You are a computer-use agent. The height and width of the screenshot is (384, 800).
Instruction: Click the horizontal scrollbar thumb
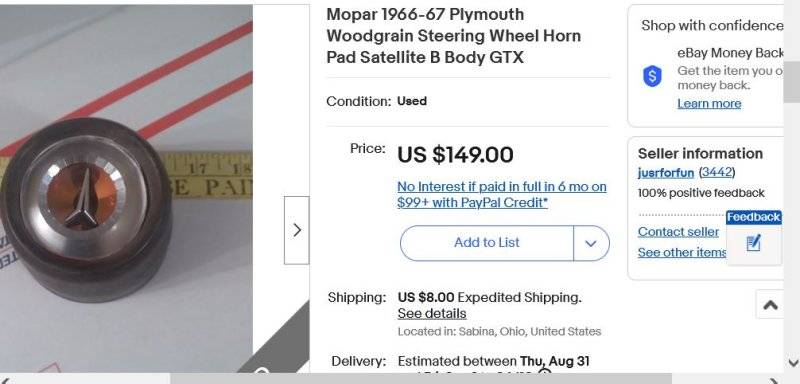coord(420,380)
